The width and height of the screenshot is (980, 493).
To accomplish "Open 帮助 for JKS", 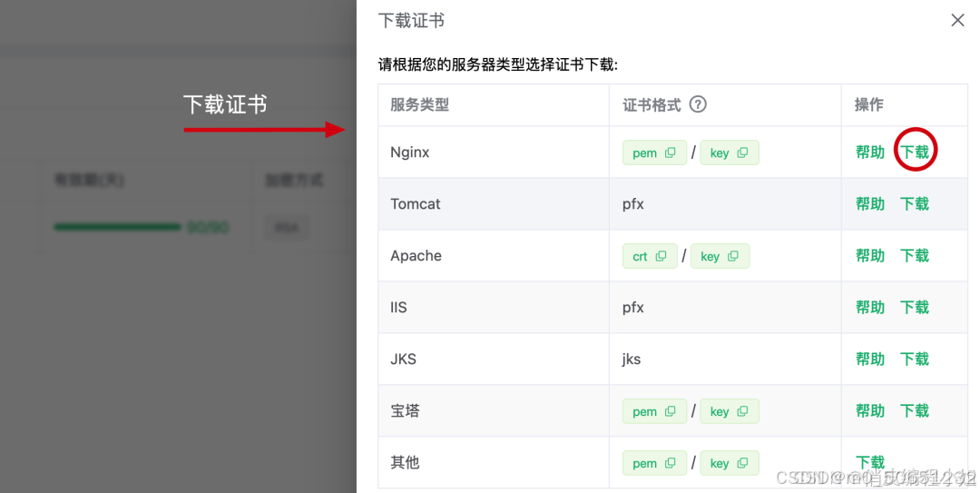I will coord(870,360).
